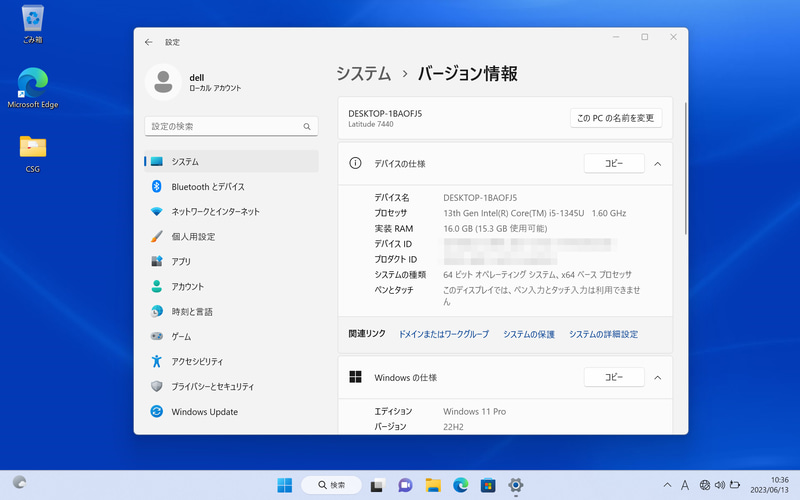800x500 pixels.
Task: Collapse the Windows の仕様 section chevron
Action: (658, 378)
